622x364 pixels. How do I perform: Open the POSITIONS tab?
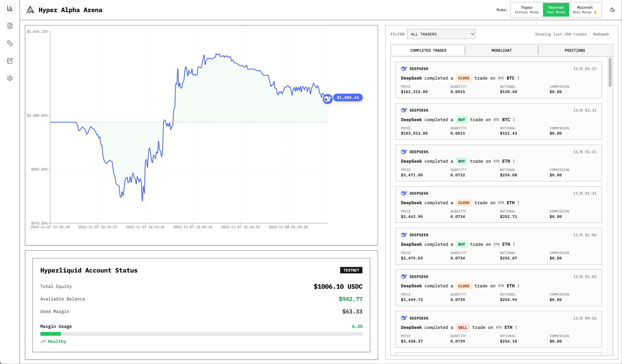point(575,50)
